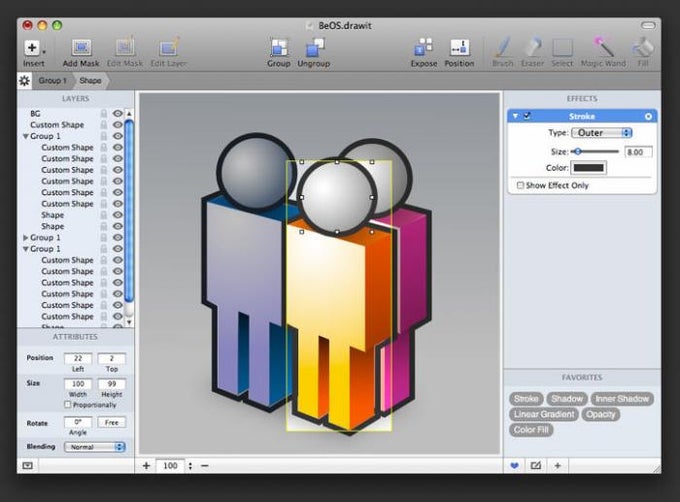Click layers list scroll down arrow
The height and width of the screenshot is (502, 680).
click(x=129, y=323)
